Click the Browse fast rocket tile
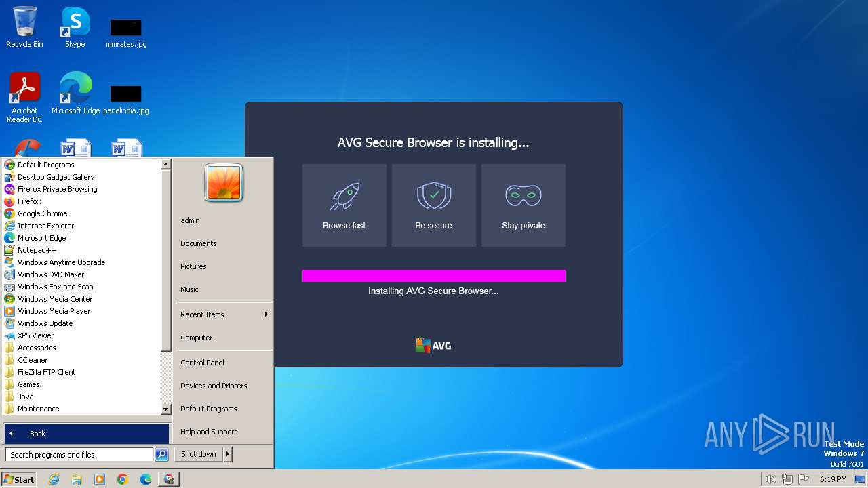The image size is (868, 488). (344, 205)
